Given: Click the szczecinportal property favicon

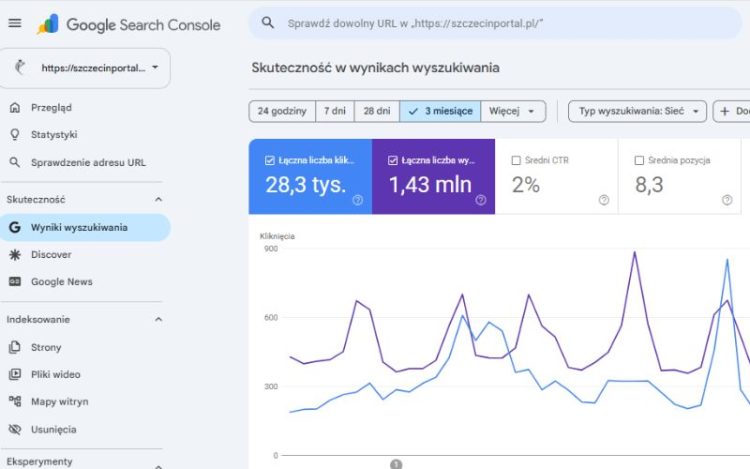Looking at the screenshot, I should coord(20,67).
